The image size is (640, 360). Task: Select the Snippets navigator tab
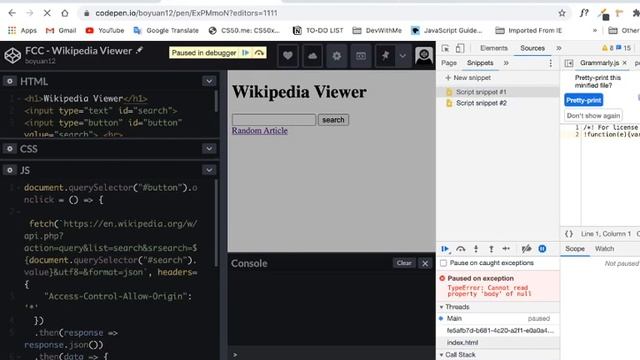[480, 63]
